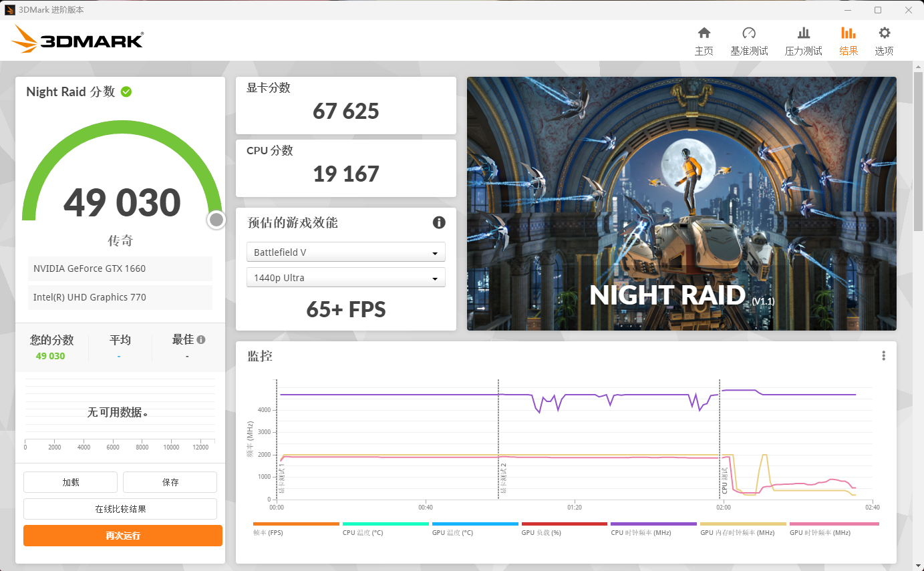Viewport: 924px width, 571px height.
Task: Open the 监控 three-dot options menu
Action: click(x=883, y=356)
